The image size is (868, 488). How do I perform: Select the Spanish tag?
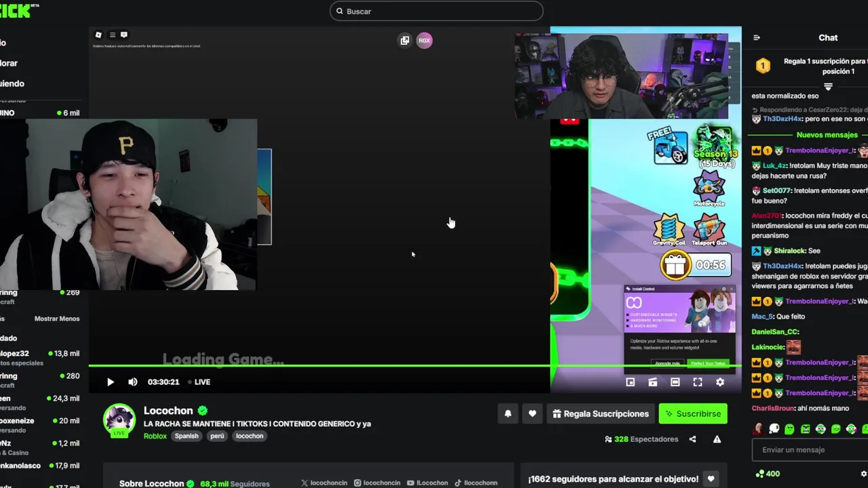pos(186,436)
